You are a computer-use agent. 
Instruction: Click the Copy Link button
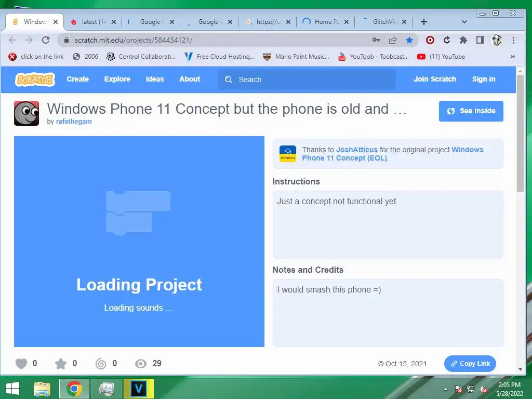click(x=470, y=363)
